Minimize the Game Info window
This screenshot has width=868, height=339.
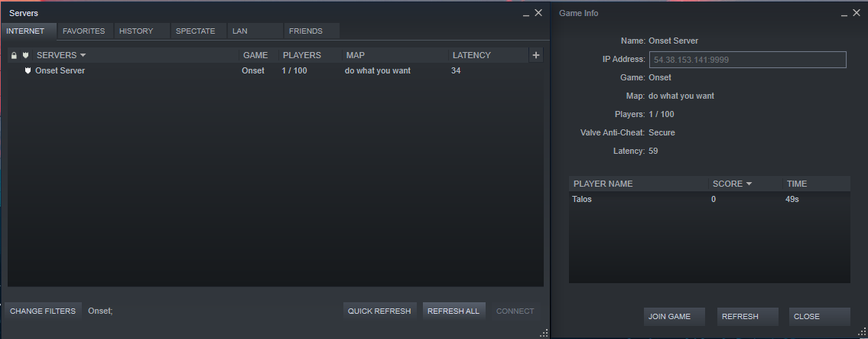pyautogui.click(x=844, y=14)
